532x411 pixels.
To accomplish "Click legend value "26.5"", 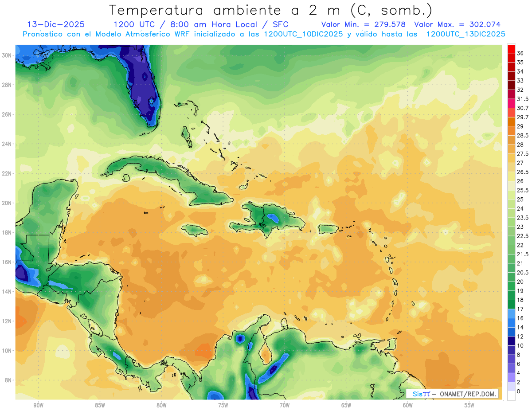I will click(x=523, y=172).
